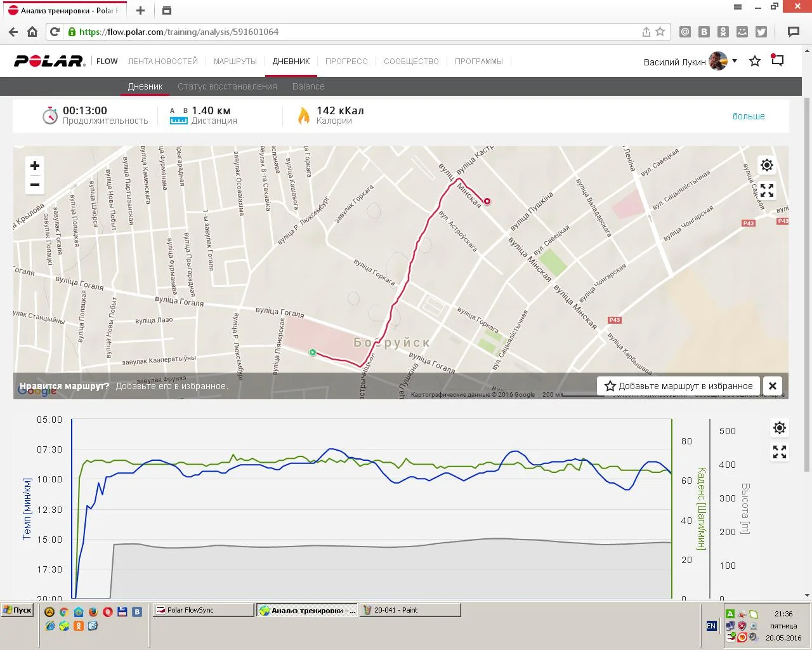Click the Google logo on the map
This screenshot has width=812, height=650.
point(37,392)
